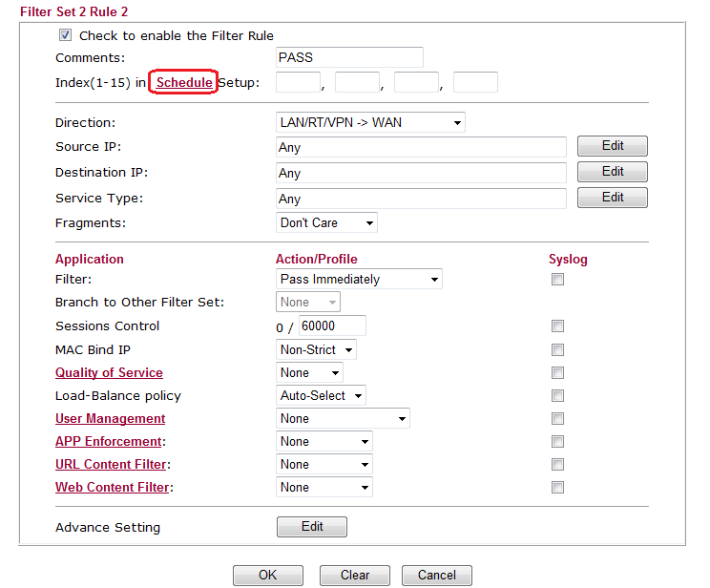Open the Quality of Service link
This screenshot has height=588, width=710.
pos(109,373)
